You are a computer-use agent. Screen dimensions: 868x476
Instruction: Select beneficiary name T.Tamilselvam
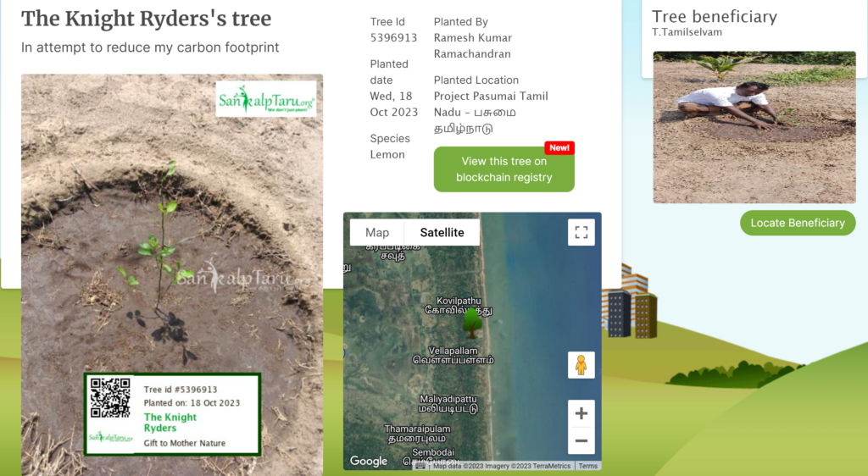click(x=687, y=32)
